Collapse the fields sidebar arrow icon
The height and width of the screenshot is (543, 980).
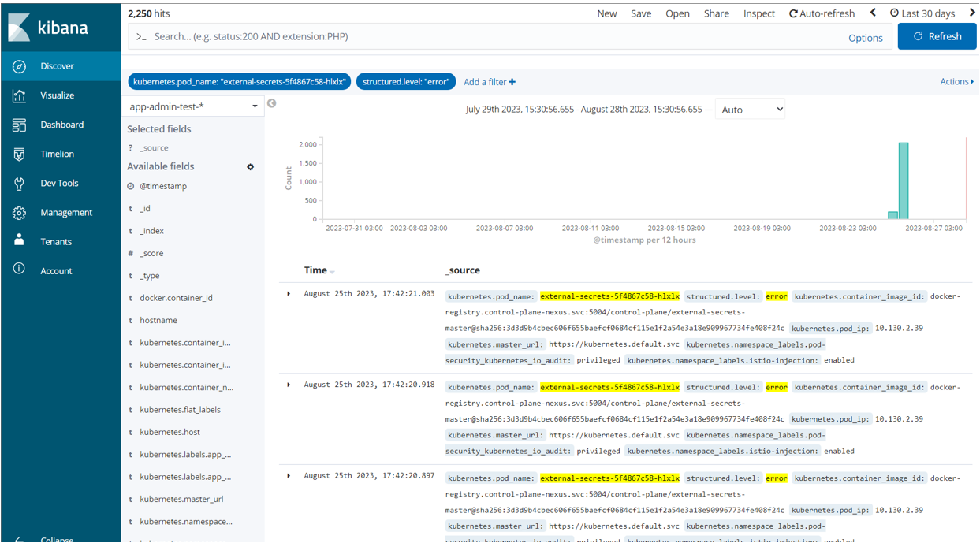[272, 103]
